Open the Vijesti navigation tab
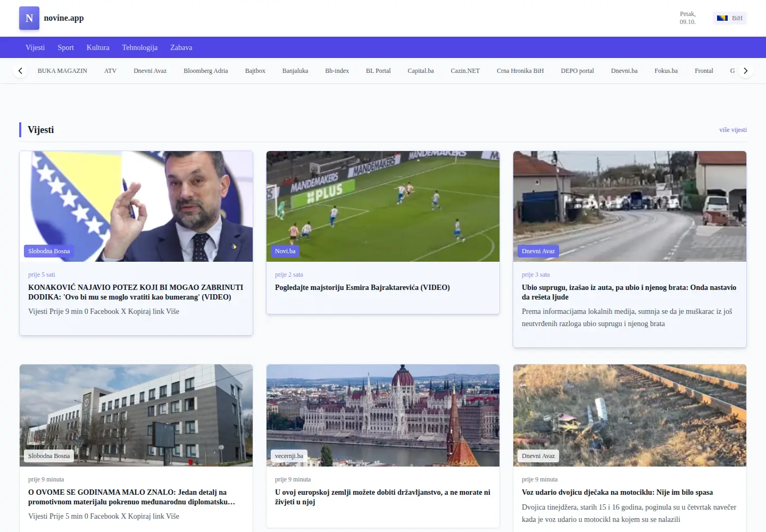The image size is (766, 532). [x=35, y=47]
